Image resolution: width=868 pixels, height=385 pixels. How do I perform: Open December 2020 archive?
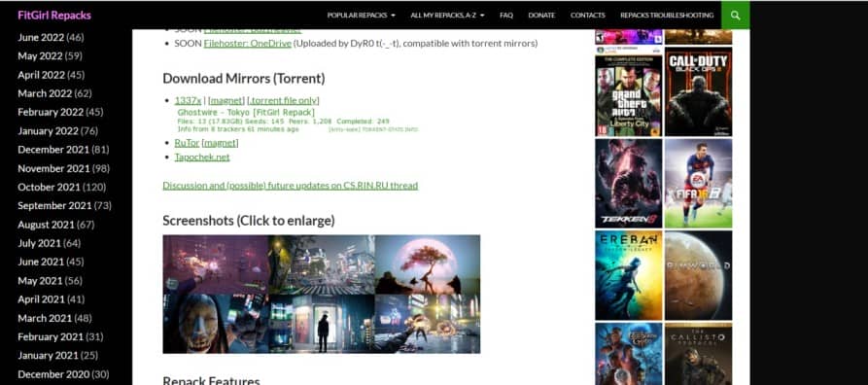[53, 374]
